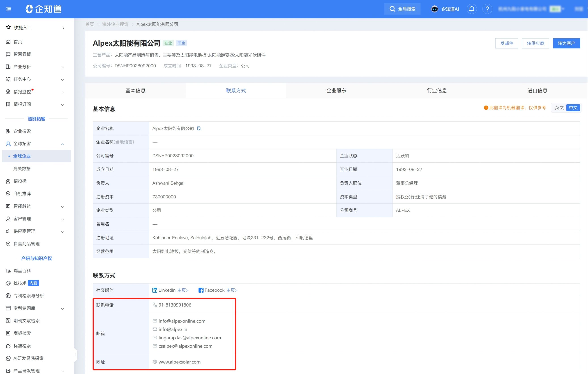Click email lingaraj.das@alpexonline.com
588x374 pixels.
pyautogui.click(x=190, y=338)
